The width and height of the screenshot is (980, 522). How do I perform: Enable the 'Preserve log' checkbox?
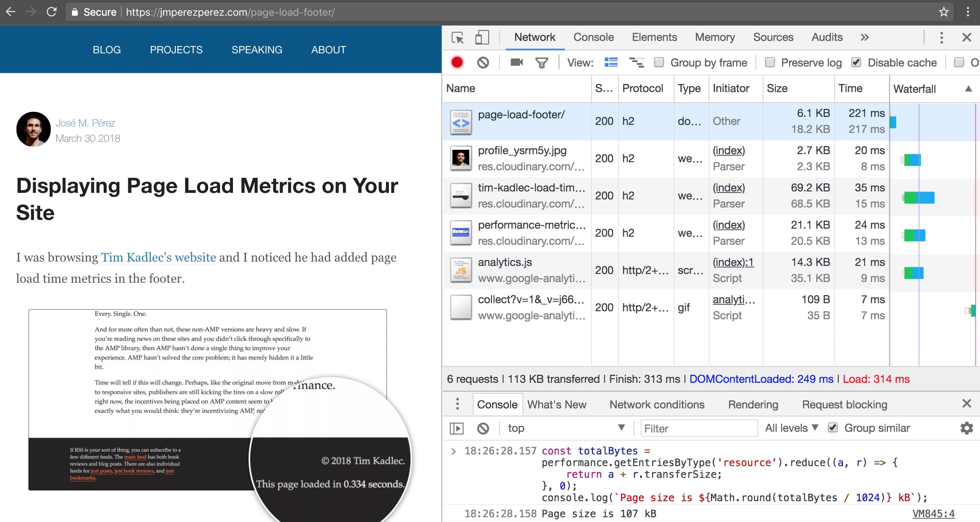click(769, 63)
